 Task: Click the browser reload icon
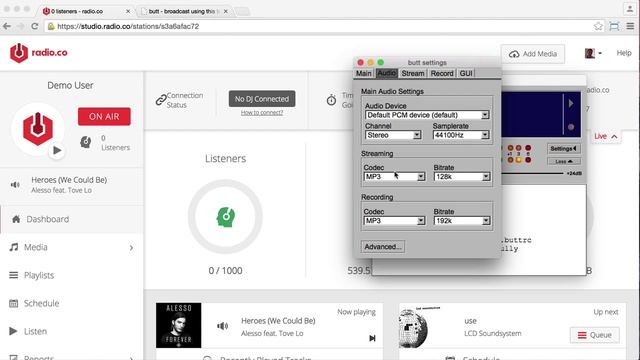coord(35,26)
